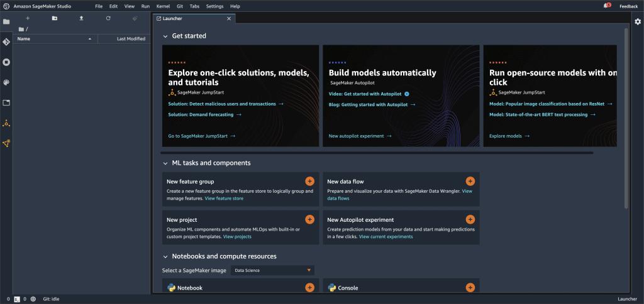
Task: Open the Select a SageMaker image dropdown
Action: pos(272,270)
